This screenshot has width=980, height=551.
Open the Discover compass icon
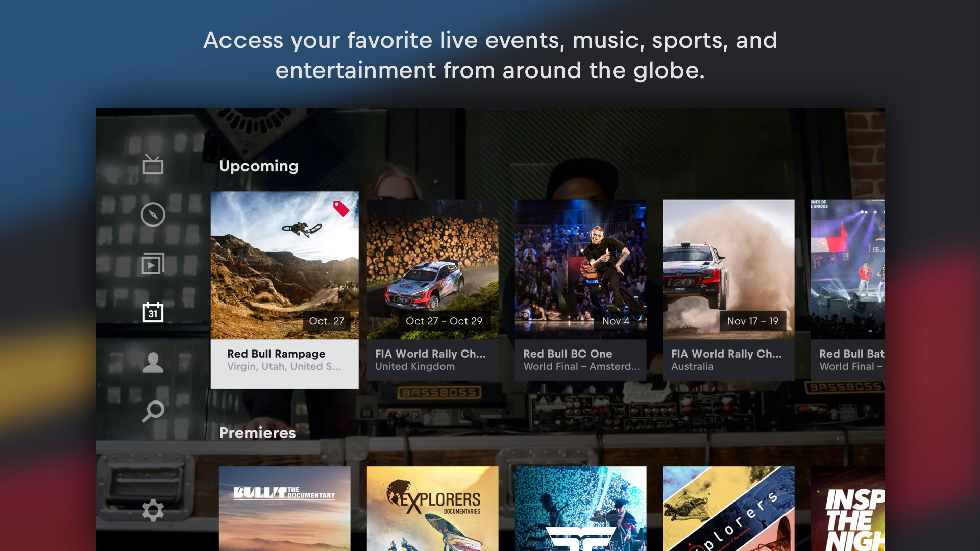coord(153,214)
